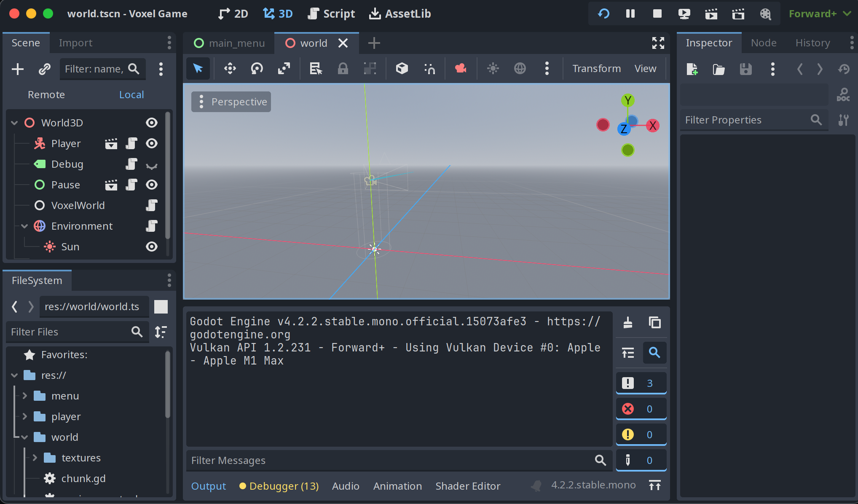
Task: Lock selected node with padlock icon
Action: click(x=343, y=68)
